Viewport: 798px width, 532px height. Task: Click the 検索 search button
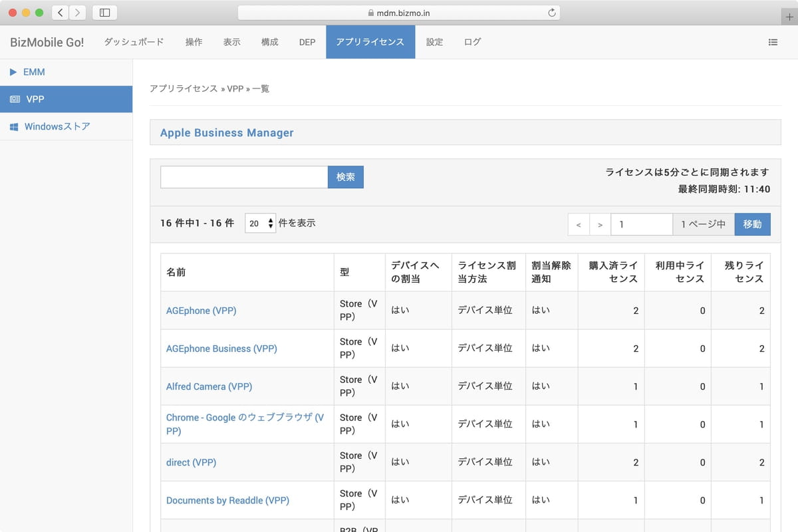[346, 177]
